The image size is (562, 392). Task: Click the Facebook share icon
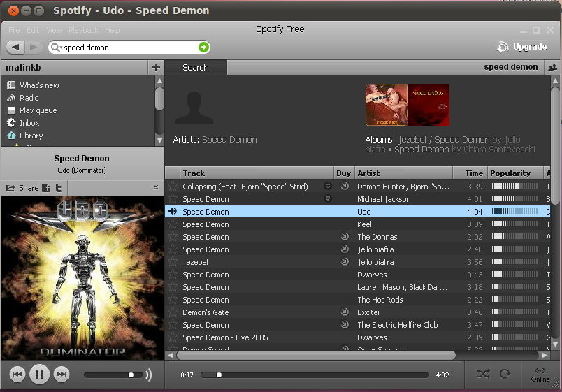(46, 188)
